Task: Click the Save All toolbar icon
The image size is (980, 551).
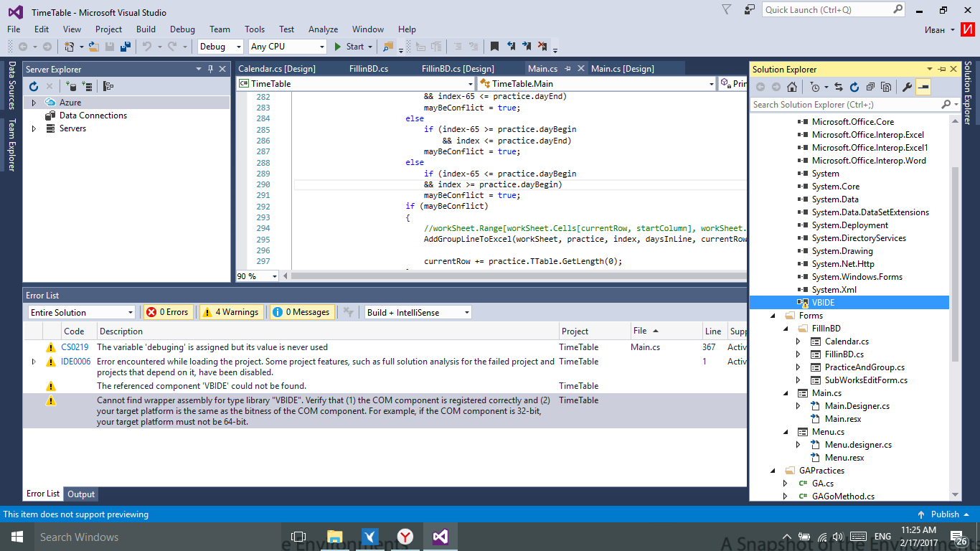Action: pos(126,47)
